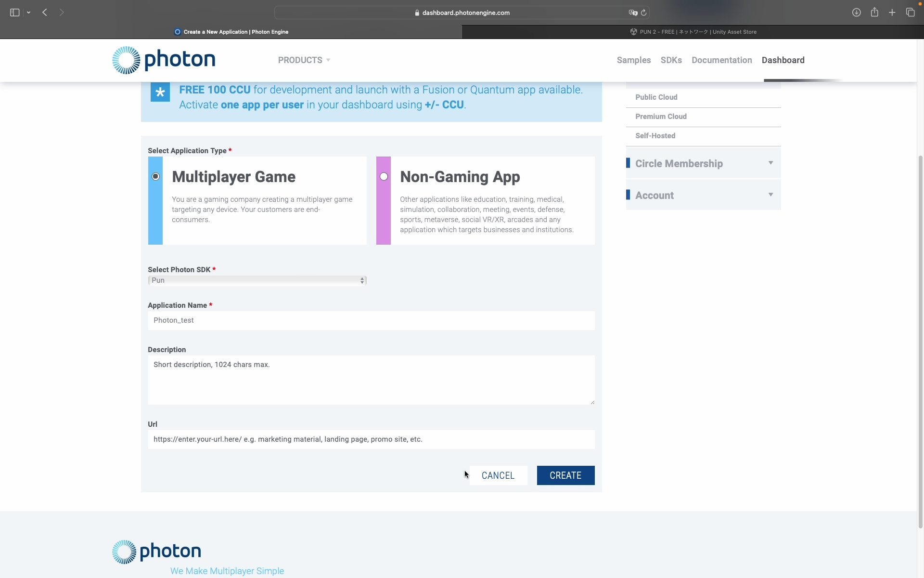The image size is (924, 578).
Task: Open the Select Photon SDK dropdown showing Pun
Action: coord(257,280)
